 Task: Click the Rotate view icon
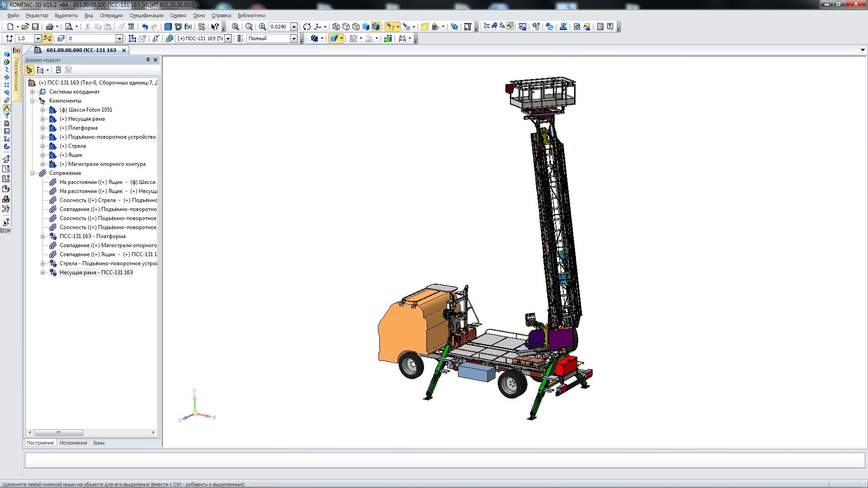point(307,27)
